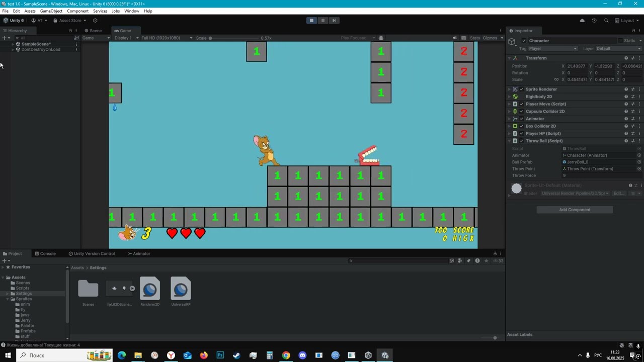The height and width of the screenshot is (362, 644).
Task: Open the Tag dropdown showing Player
Action: [x=552, y=49]
